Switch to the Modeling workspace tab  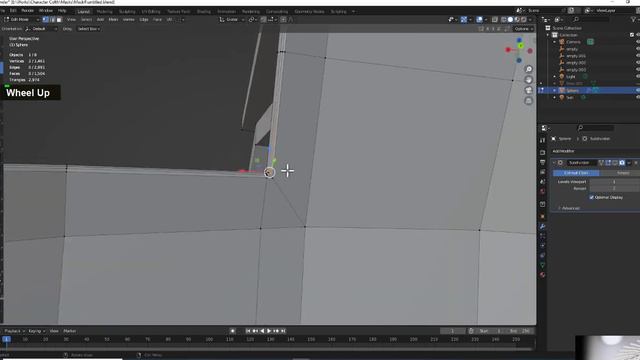[104, 11]
